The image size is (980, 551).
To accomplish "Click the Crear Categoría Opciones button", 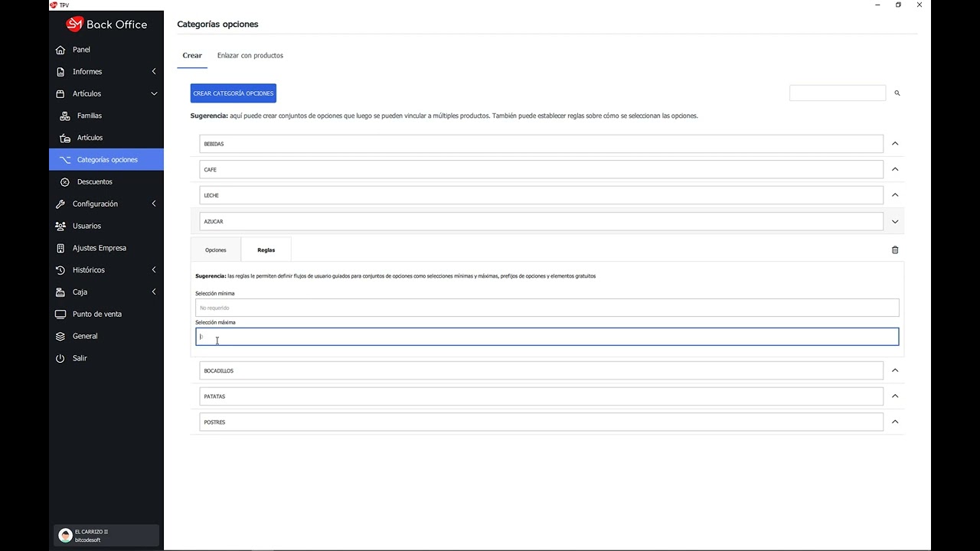I will tap(233, 93).
